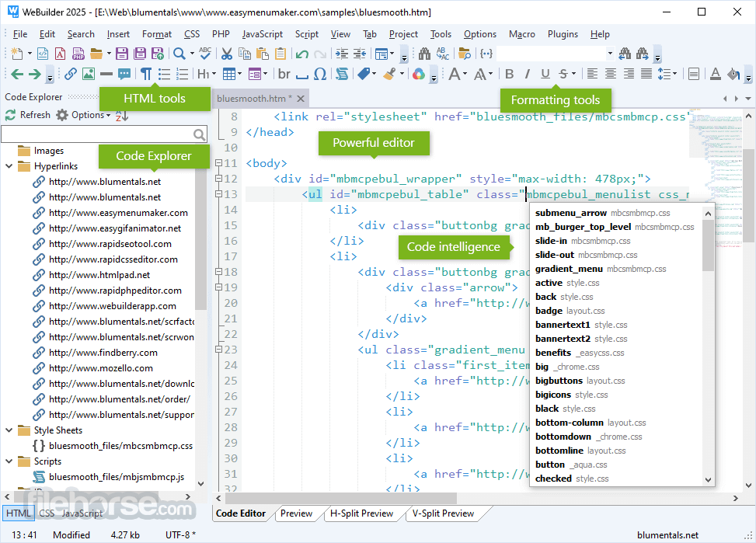The image size is (756, 543).
Task: Insert a special character with Omega icon
Action: [x=319, y=75]
